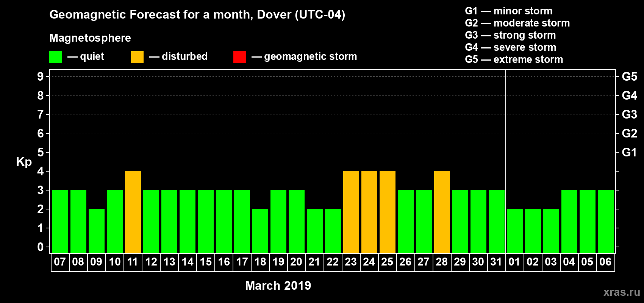Click the green bar for day 31
Image resolution: width=644 pixels, height=303 pixels.
(x=497, y=221)
